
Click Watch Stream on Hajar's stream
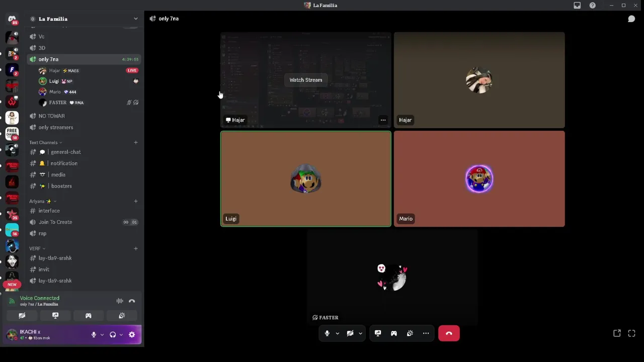pyautogui.click(x=305, y=80)
